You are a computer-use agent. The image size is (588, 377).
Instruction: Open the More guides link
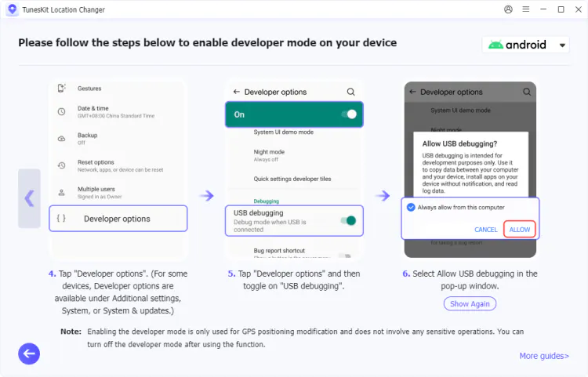pos(543,356)
